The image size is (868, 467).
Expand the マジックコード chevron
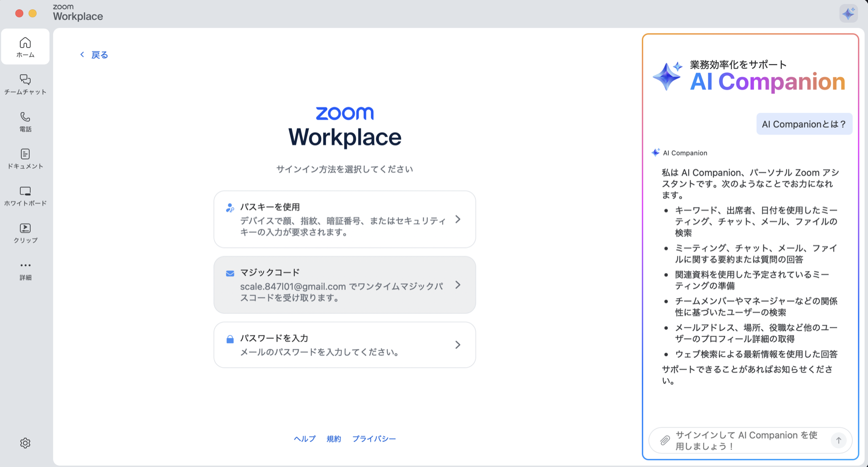point(458,285)
